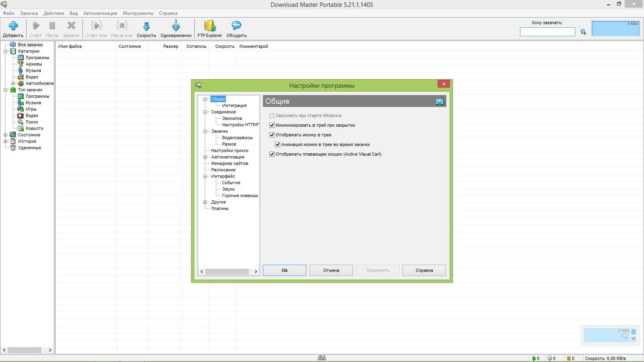Open the Скорость speed toolbar icon
Screen dimensions: 644x362
(x=147, y=27)
